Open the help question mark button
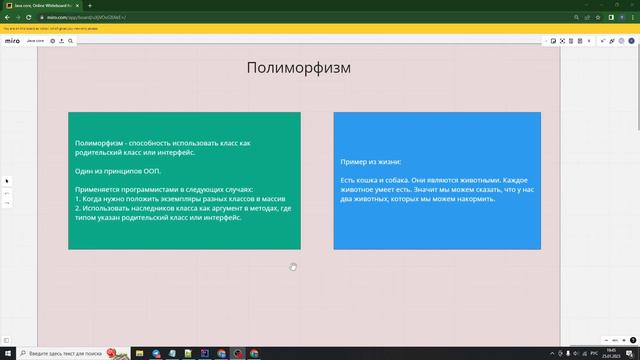Viewport: 640px width, 360px height. (633, 340)
